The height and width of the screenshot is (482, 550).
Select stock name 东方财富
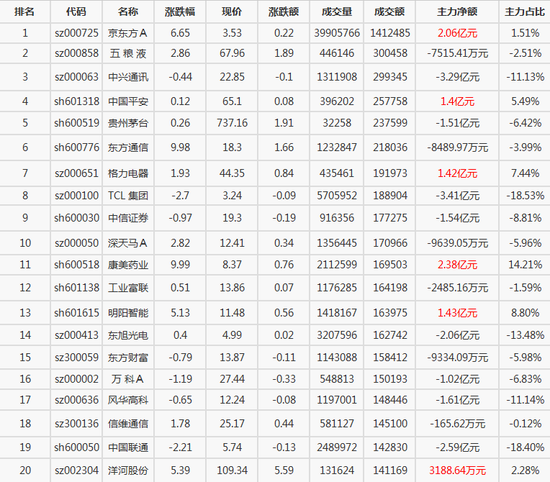pos(128,357)
